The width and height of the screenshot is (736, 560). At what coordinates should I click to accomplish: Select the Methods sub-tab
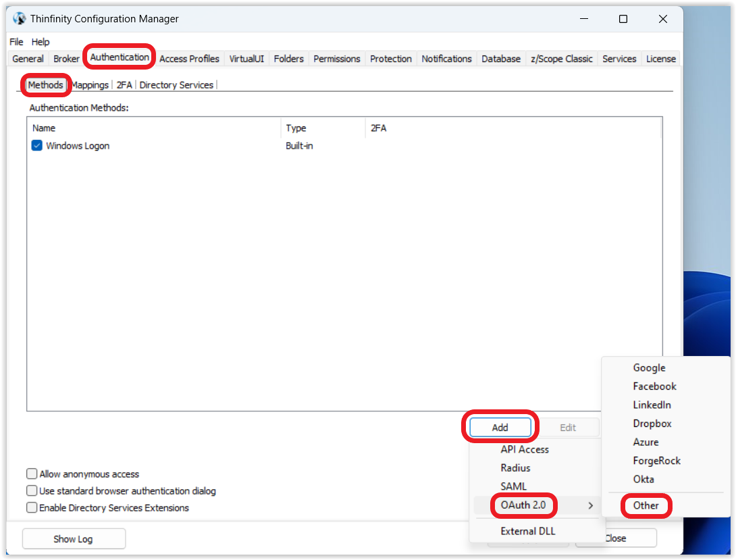[x=45, y=85]
